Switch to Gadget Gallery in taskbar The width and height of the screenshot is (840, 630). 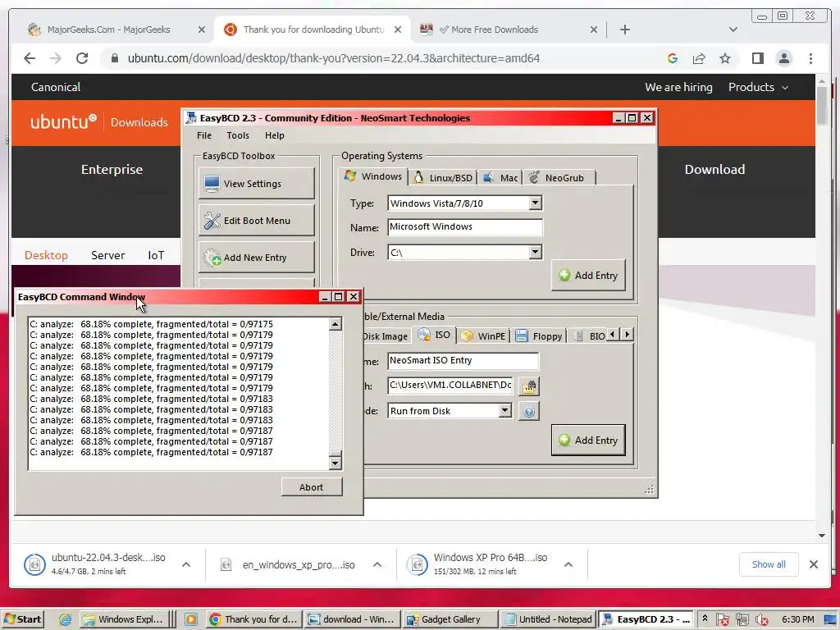(x=450, y=619)
